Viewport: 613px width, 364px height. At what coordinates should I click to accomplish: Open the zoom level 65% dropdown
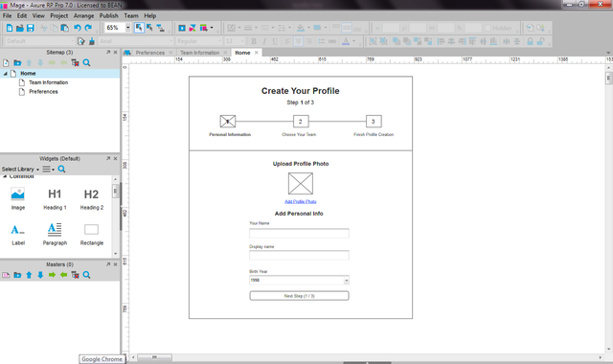(127, 28)
